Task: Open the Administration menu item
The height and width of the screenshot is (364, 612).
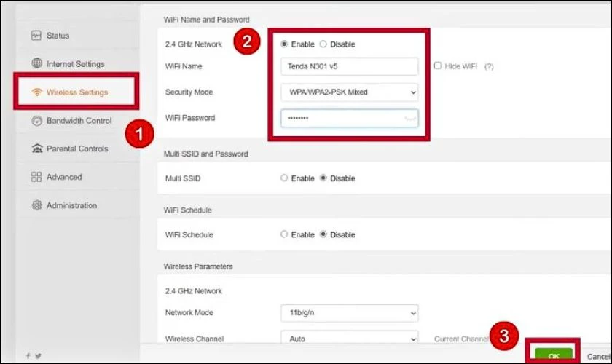Action: [71, 205]
